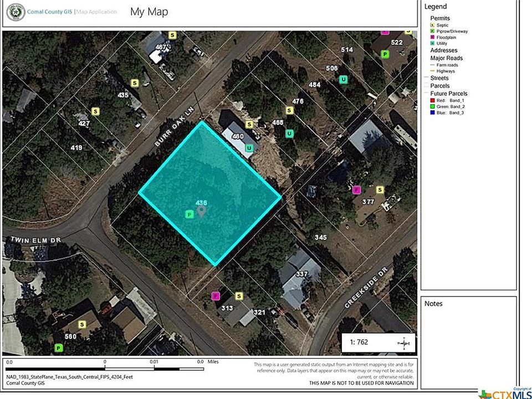Click the Map Application header text
Image resolution: width=532 pixels, height=399 pixels.
coord(96,12)
